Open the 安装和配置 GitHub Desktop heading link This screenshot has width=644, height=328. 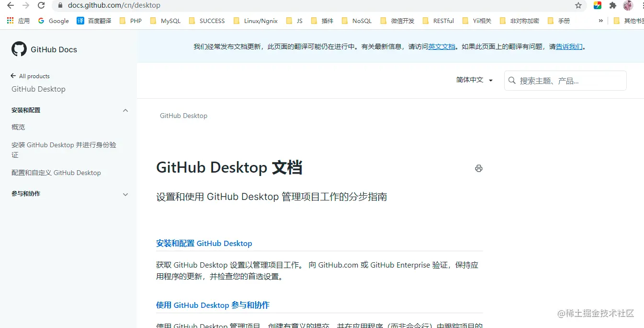point(204,243)
